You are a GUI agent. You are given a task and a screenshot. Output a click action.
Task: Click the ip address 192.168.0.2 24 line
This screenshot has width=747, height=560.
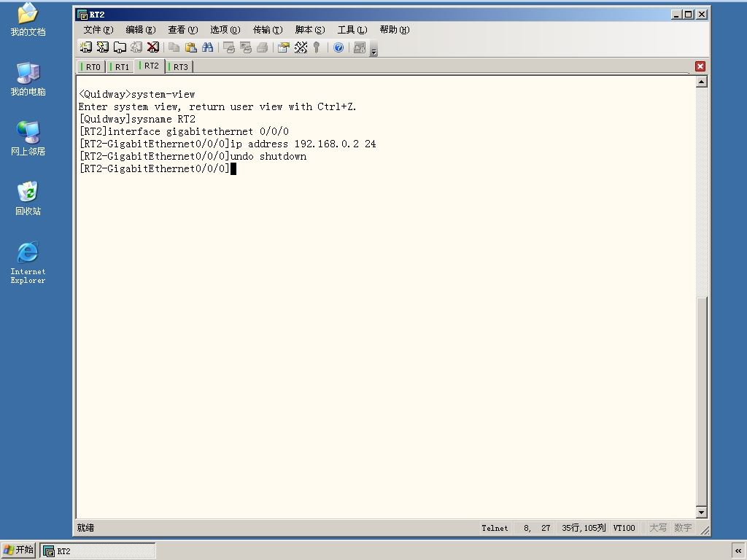228,144
